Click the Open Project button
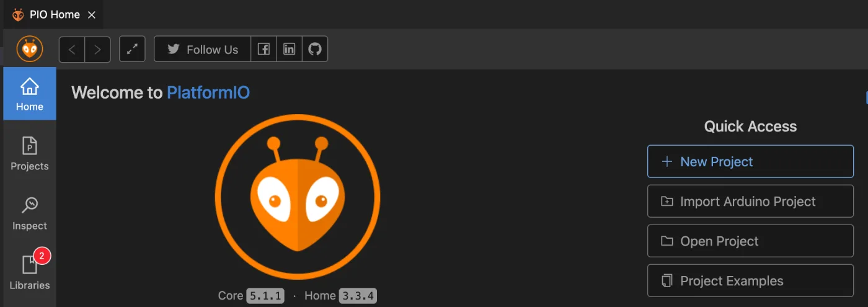Image resolution: width=868 pixels, height=307 pixels. [750, 241]
